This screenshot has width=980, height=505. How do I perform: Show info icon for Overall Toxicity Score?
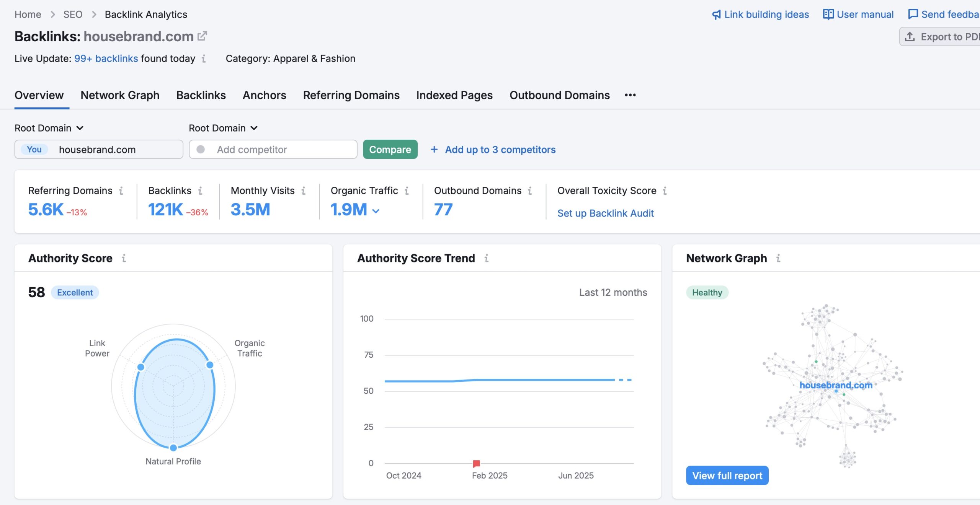(665, 191)
